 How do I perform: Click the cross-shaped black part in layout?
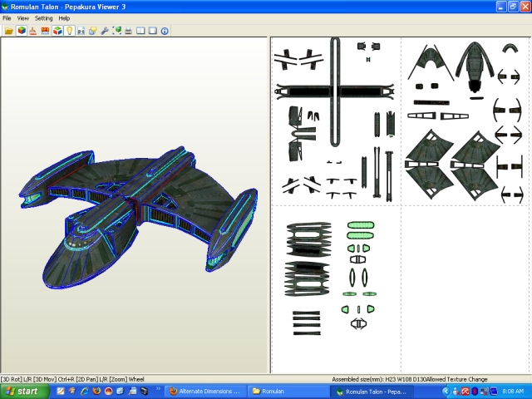(335, 91)
